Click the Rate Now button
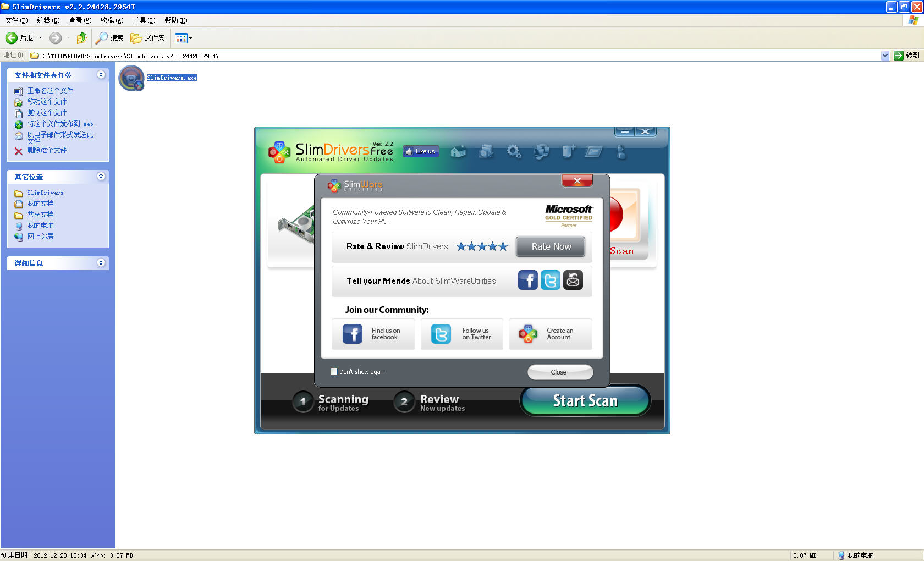This screenshot has height=561, width=924. (551, 246)
